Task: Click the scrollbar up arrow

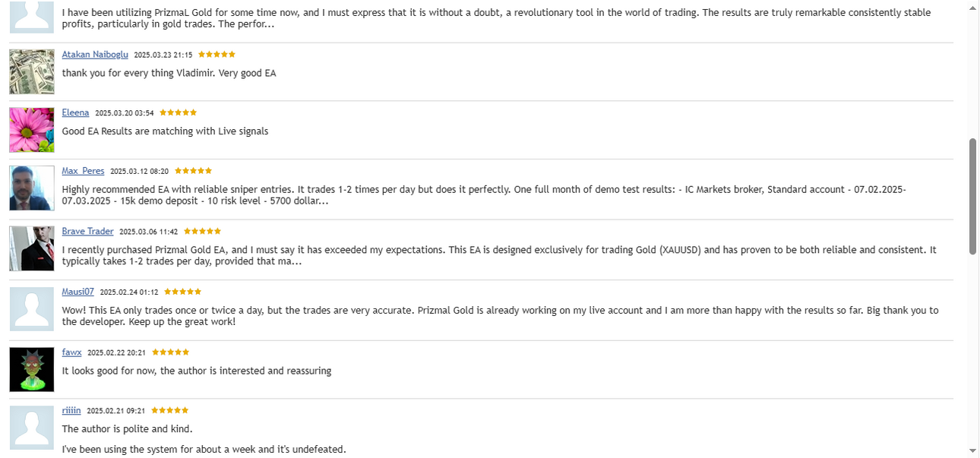Action: click(973, 7)
